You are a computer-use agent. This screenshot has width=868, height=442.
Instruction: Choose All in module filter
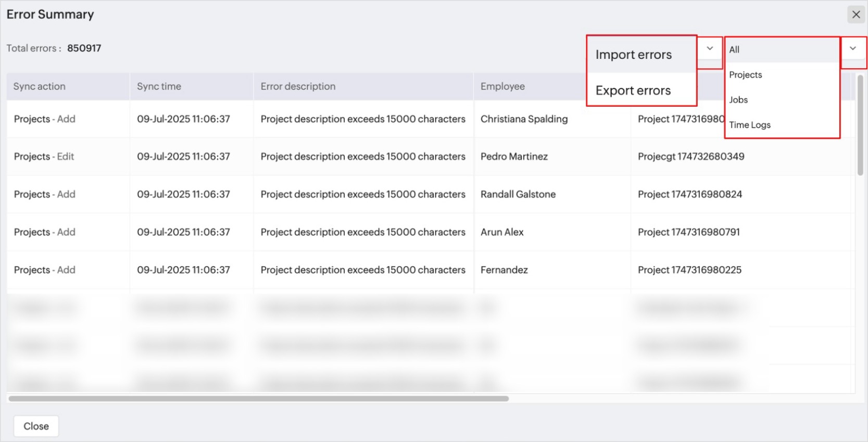coord(735,50)
